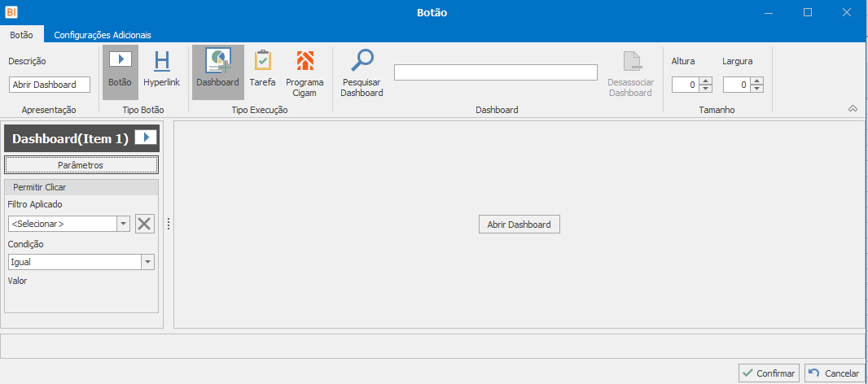Increase the Altura value
The width and height of the screenshot is (868, 384).
coord(706,81)
